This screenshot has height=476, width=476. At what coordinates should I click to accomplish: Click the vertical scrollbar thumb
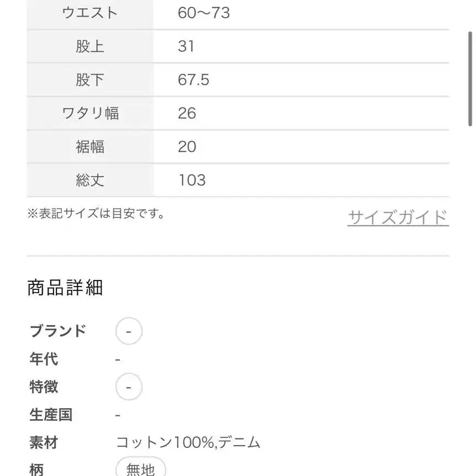tap(470, 78)
